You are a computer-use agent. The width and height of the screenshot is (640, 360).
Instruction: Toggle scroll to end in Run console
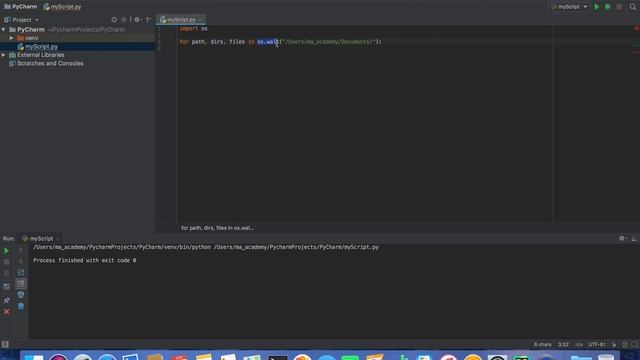(21, 284)
